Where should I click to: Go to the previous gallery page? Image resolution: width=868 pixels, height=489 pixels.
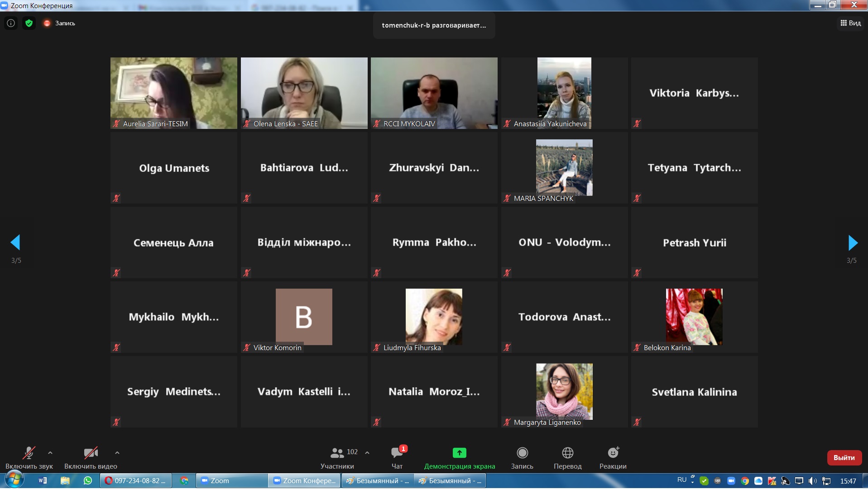pos(15,242)
